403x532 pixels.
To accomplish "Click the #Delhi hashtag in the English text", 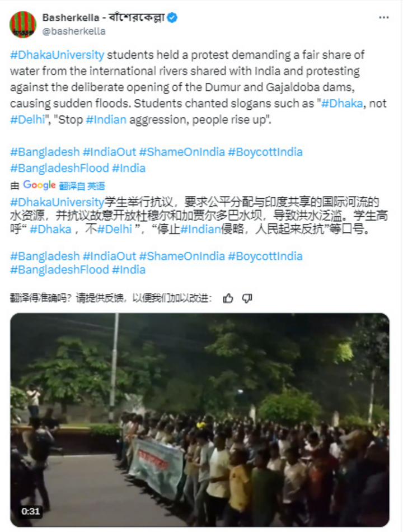I will point(27,120).
